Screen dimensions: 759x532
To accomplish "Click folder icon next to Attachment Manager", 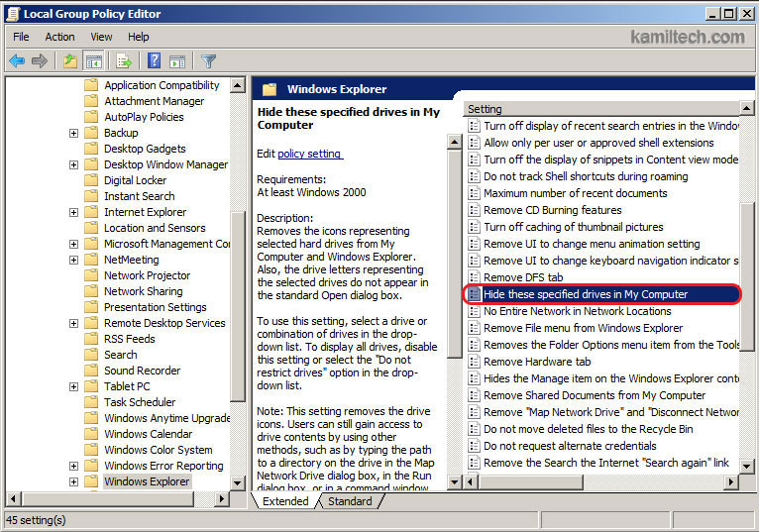I will coord(91,101).
